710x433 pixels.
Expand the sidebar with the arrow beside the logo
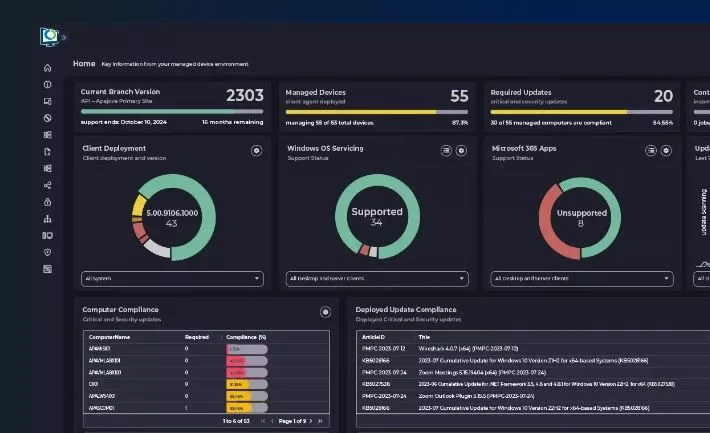point(64,37)
